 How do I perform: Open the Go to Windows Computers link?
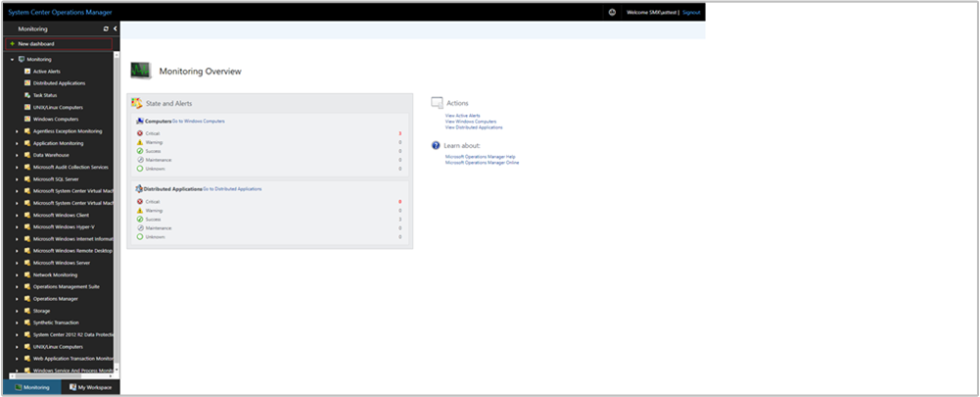pos(198,121)
